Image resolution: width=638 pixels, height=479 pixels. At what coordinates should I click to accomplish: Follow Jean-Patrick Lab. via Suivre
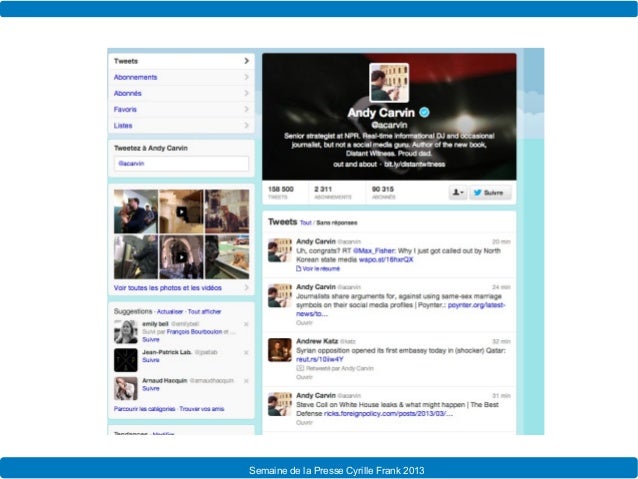[151, 360]
